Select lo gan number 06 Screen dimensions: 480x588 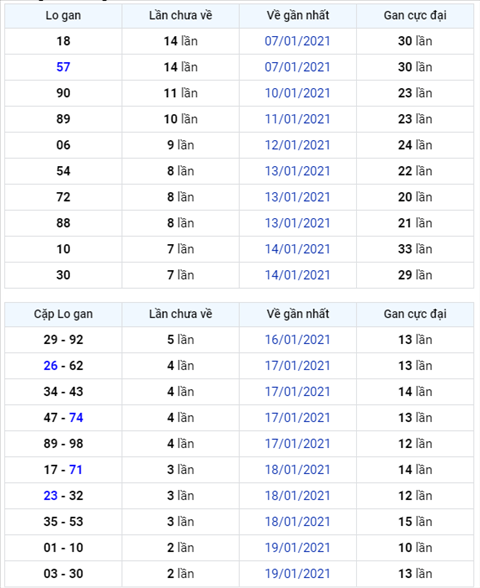(63, 145)
